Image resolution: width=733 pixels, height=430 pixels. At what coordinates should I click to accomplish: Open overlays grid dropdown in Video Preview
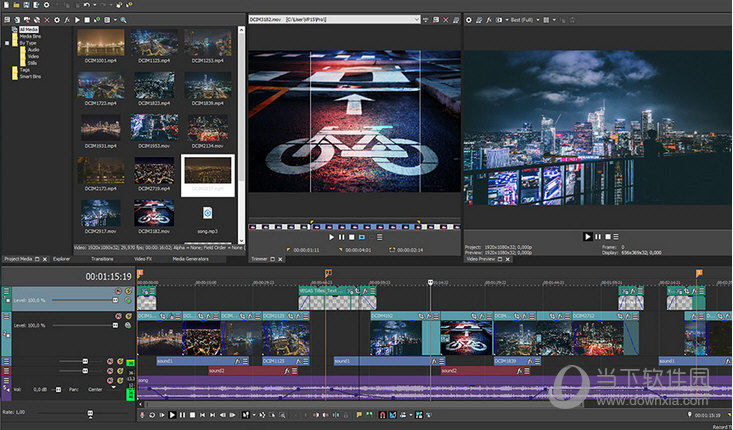pos(554,20)
